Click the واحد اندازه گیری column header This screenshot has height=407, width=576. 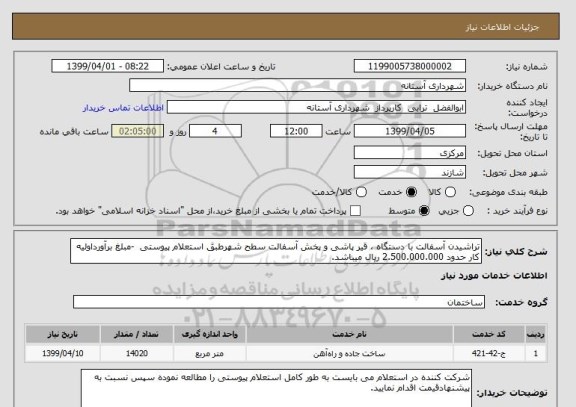click(x=209, y=334)
